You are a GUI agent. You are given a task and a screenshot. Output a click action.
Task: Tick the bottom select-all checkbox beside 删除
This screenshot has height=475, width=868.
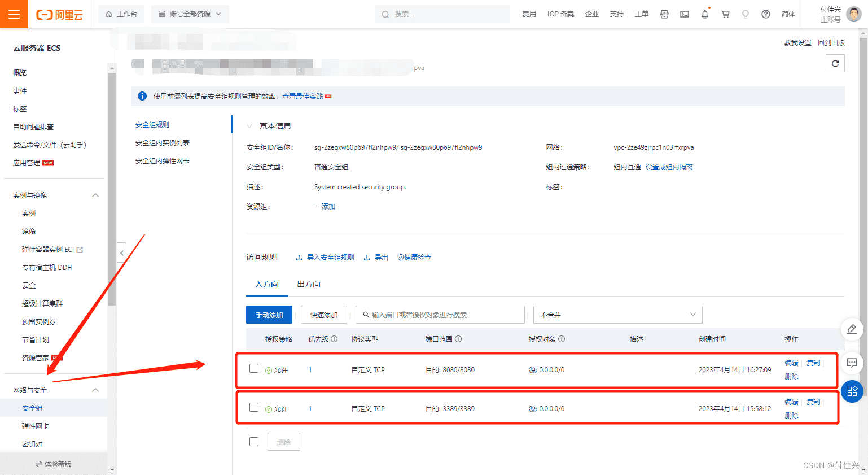point(254,442)
